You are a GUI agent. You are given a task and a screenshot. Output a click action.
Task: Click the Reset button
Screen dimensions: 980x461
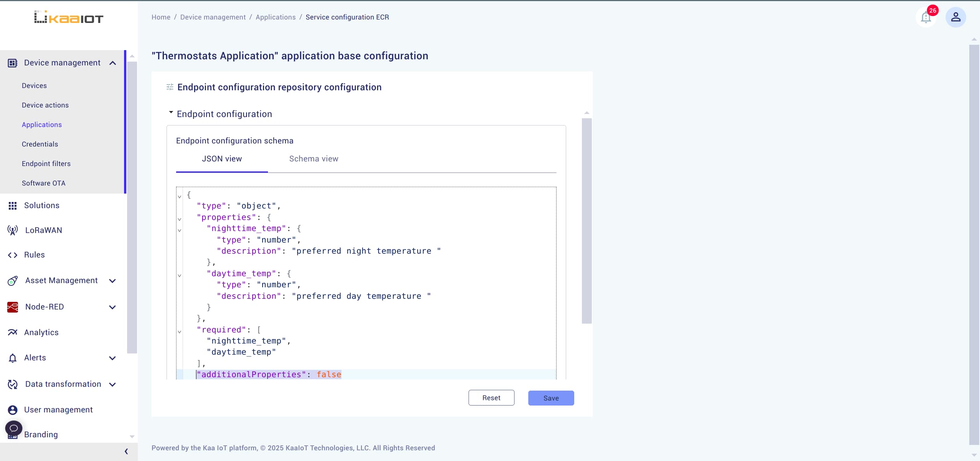(491, 397)
